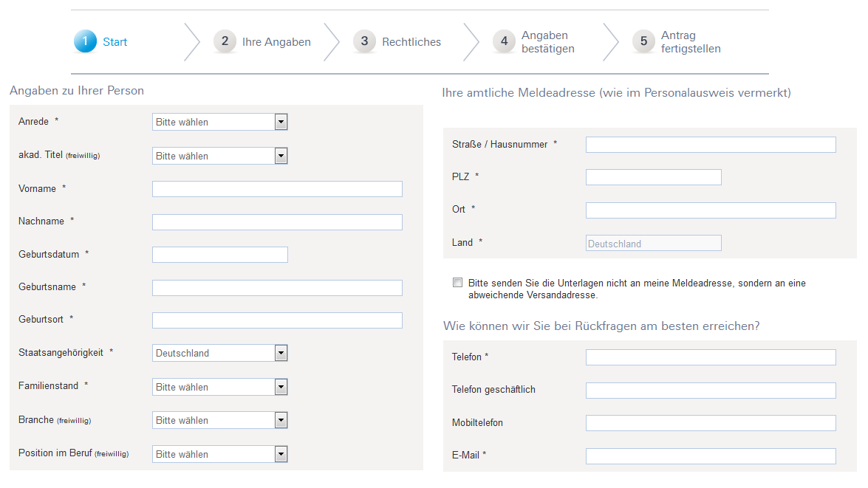Focus the Telefon input field
Image resolution: width=868 pixels, height=488 pixels.
[711, 357]
